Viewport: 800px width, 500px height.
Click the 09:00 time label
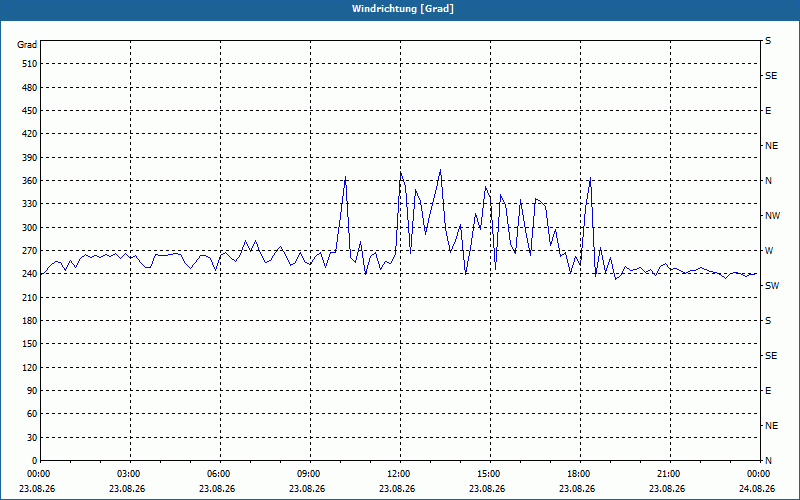(x=310, y=474)
